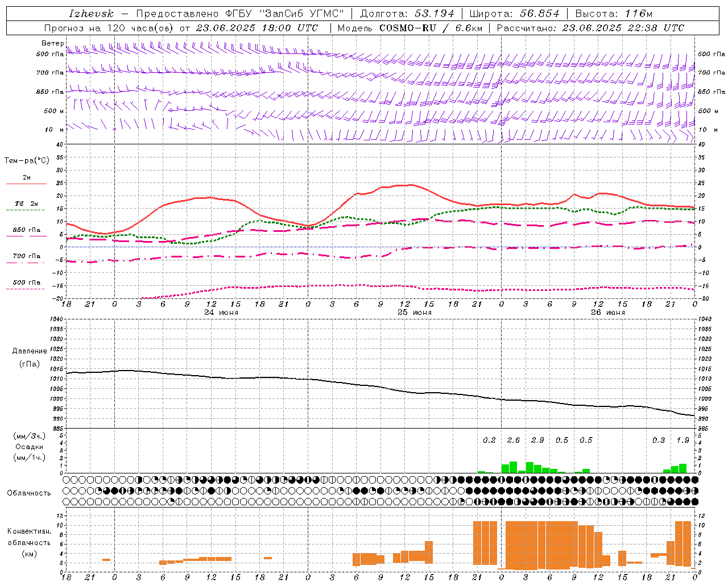Click the Осадки precipitation label

pyautogui.click(x=30, y=447)
